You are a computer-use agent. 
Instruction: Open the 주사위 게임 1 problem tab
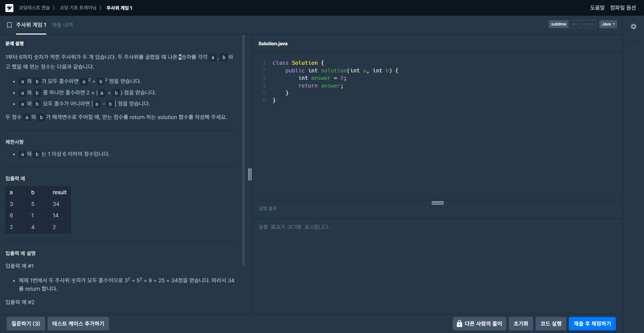click(x=31, y=25)
